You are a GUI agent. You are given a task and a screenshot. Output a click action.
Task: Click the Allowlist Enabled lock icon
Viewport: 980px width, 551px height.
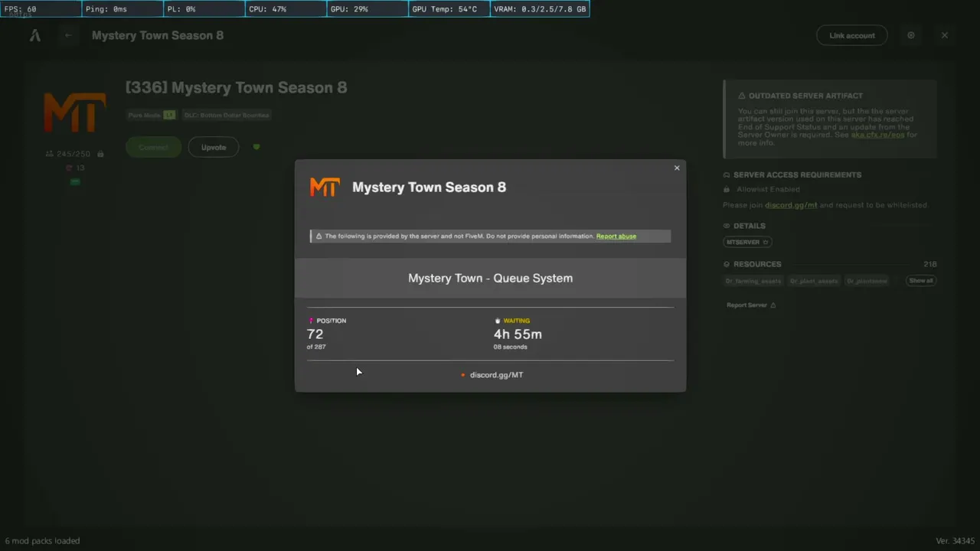pyautogui.click(x=727, y=189)
